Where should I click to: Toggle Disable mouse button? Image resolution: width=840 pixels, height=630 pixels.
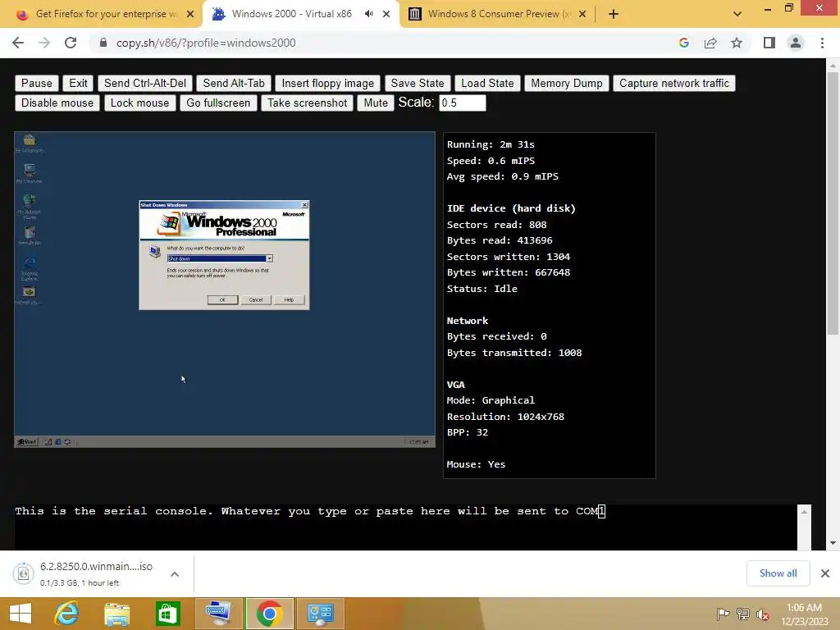tap(57, 103)
